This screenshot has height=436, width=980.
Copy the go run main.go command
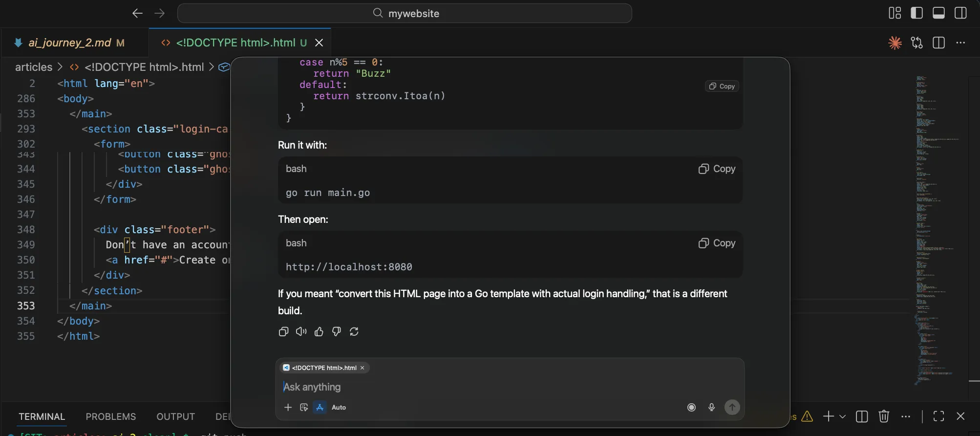pos(717,169)
